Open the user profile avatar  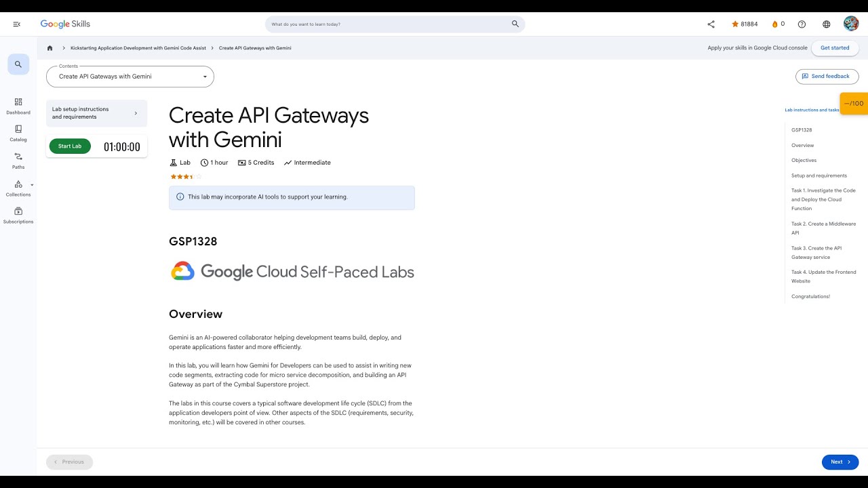(x=851, y=24)
